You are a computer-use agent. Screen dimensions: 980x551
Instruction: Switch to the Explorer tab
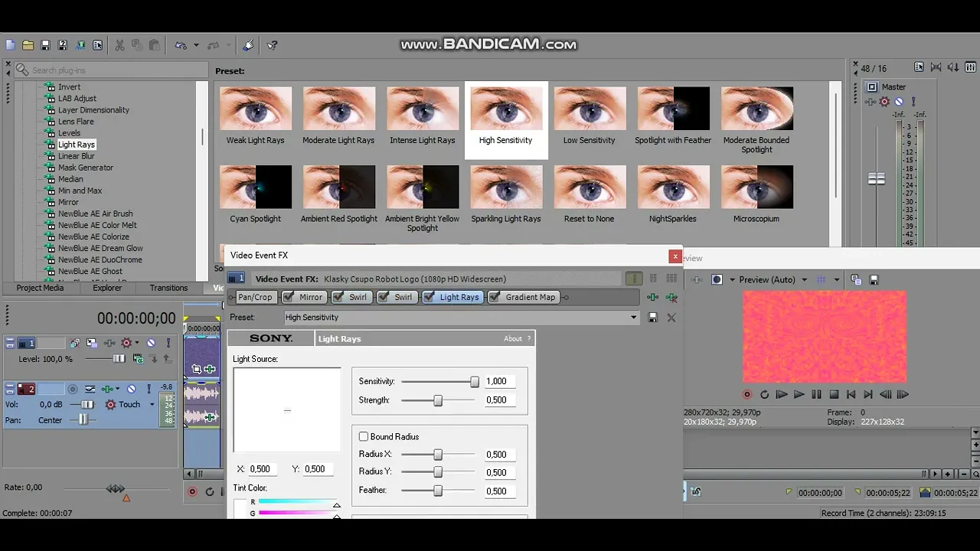click(x=107, y=288)
